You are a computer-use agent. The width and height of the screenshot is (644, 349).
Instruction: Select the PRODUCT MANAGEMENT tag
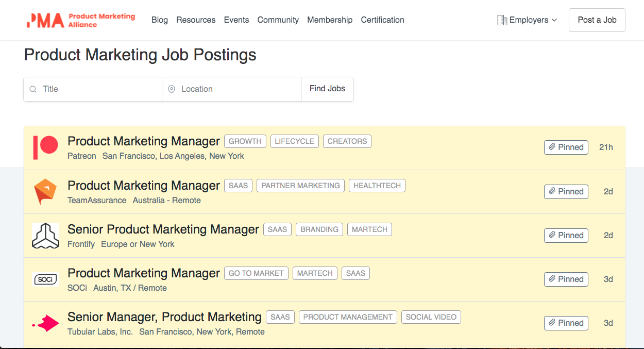point(348,317)
